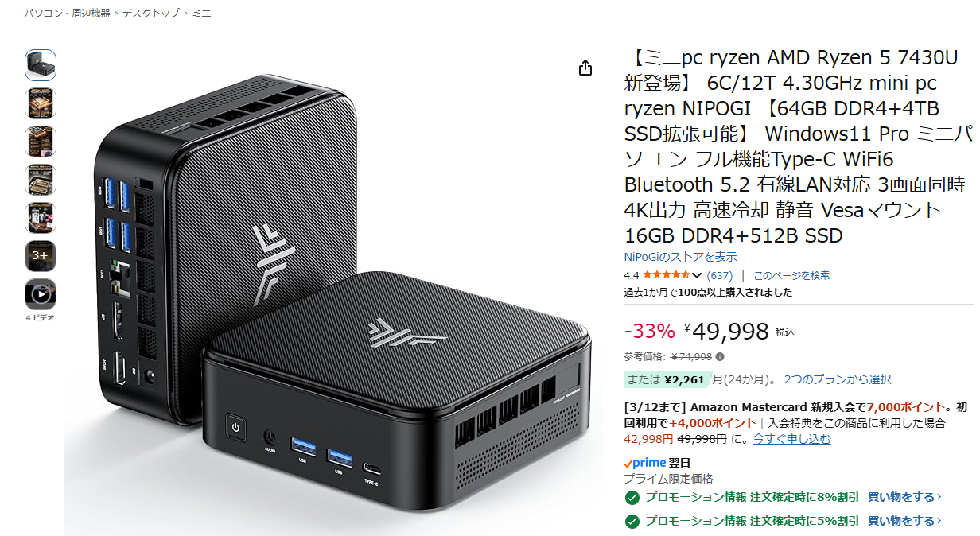
Task: Expand the star rating dropdown chevron
Action: pos(698,275)
